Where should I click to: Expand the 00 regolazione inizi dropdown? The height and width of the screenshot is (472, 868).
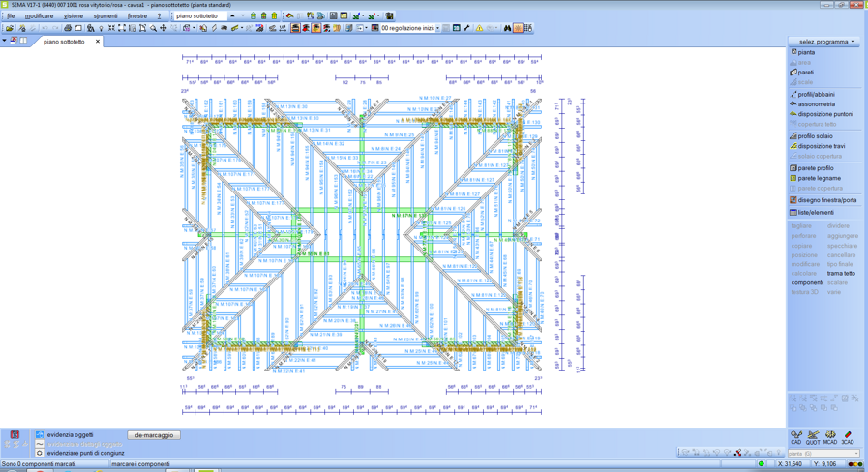(437, 28)
